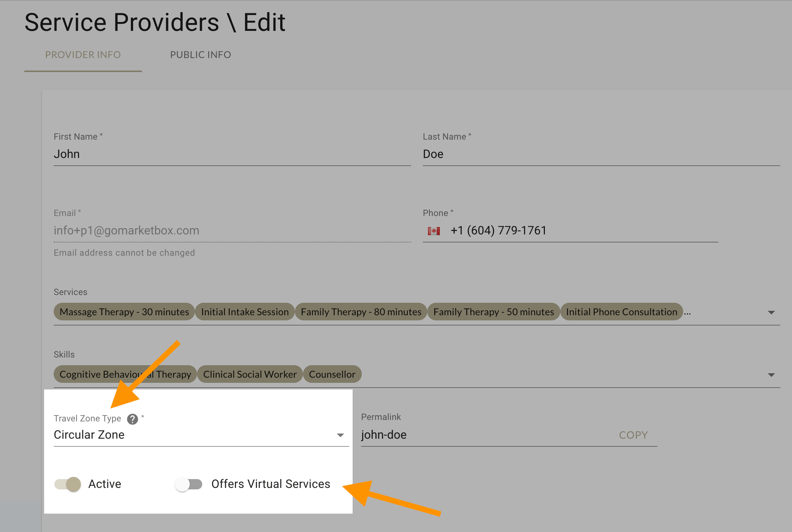This screenshot has width=792, height=532.
Task: Select the PROVIDER INFO tab
Action: pyautogui.click(x=83, y=54)
